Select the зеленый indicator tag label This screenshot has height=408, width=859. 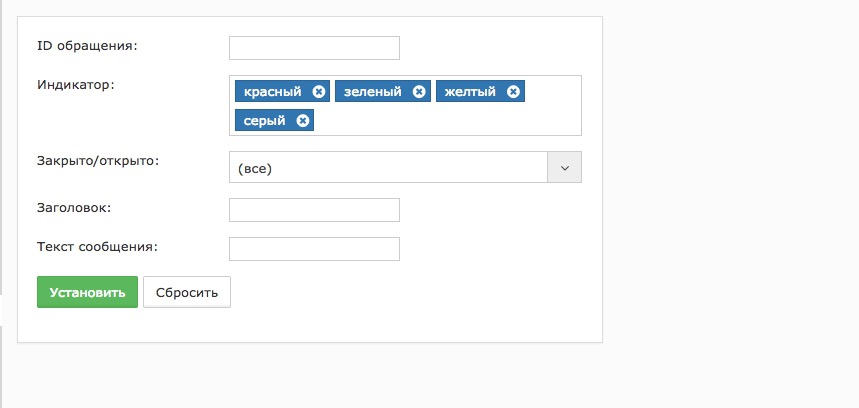coord(373,91)
